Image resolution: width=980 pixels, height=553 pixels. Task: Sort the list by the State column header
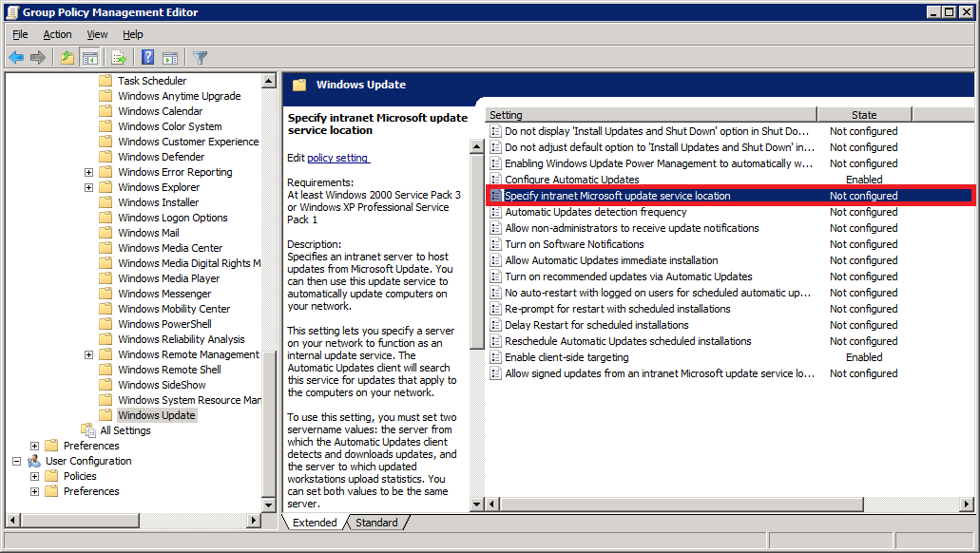[x=864, y=115]
